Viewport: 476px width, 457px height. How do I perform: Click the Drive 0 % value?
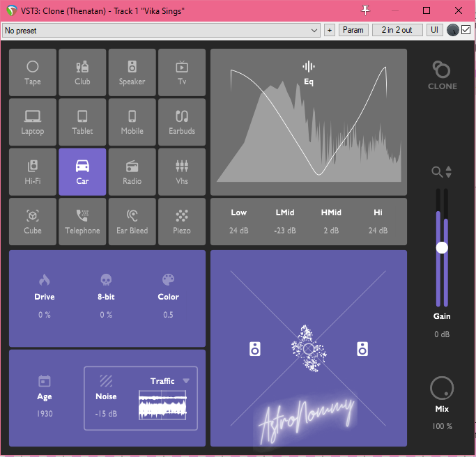(x=45, y=315)
